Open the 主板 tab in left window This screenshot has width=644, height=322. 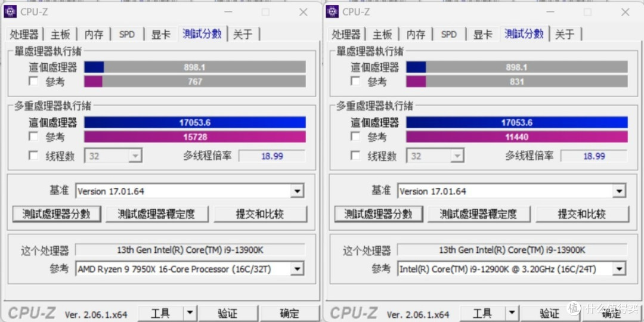click(60, 35)
